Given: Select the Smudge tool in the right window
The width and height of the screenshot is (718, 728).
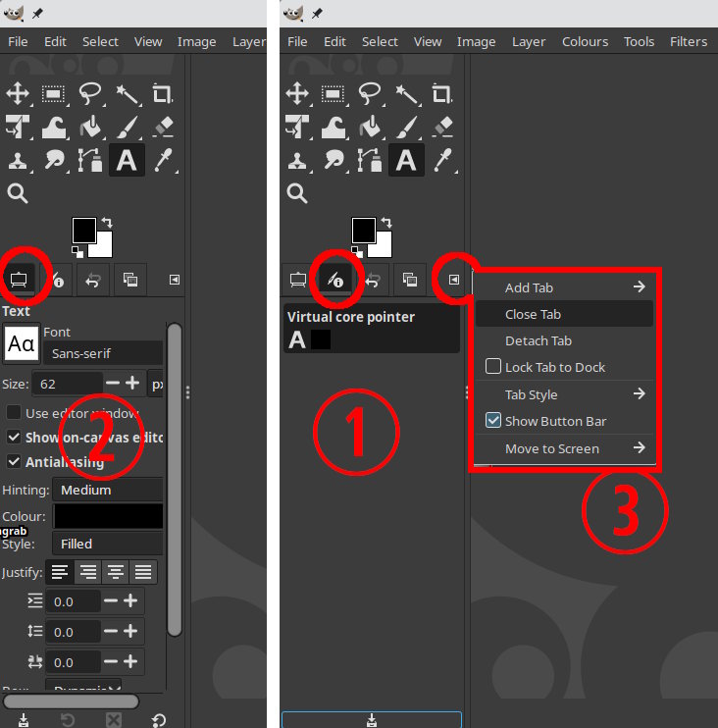Looking at the screenshot, I should pyautogui.click(x=333, y=160).
